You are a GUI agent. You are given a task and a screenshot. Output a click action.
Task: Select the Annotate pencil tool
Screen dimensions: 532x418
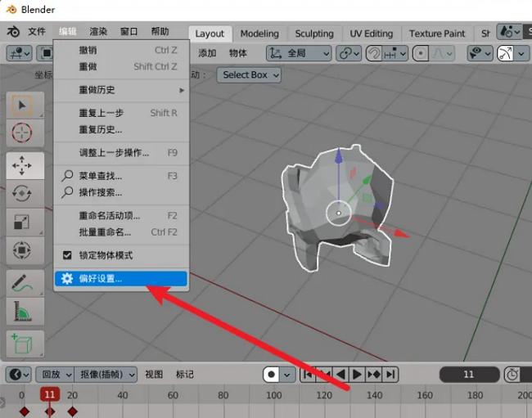coord(22,283)
